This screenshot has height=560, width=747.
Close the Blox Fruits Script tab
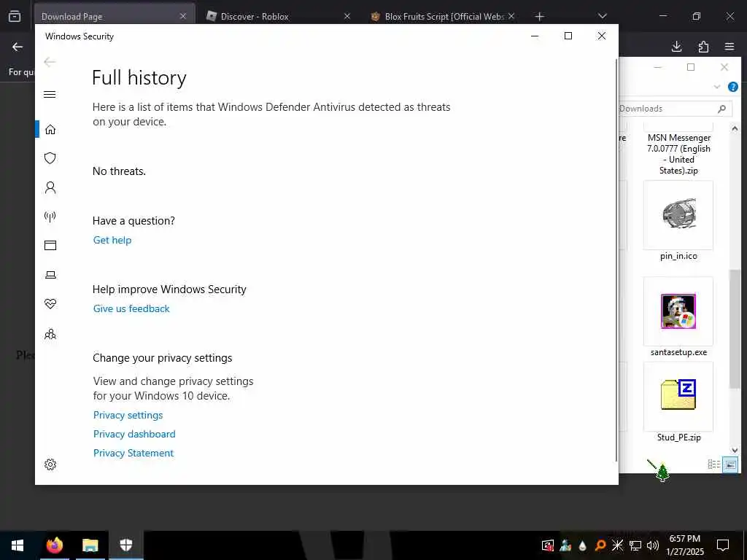(x=511, y=16)
